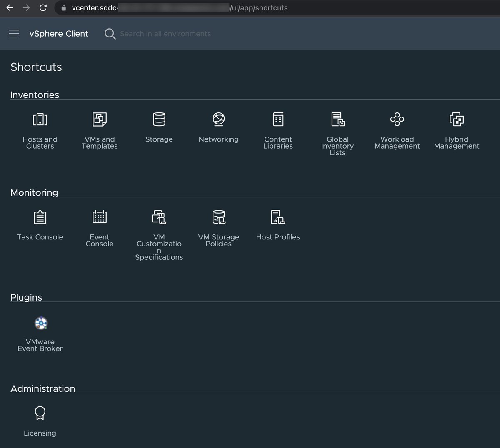Click the Event Console label
Image resolution: width=500 pixels, height=448 pixels.
pos(100,240)
